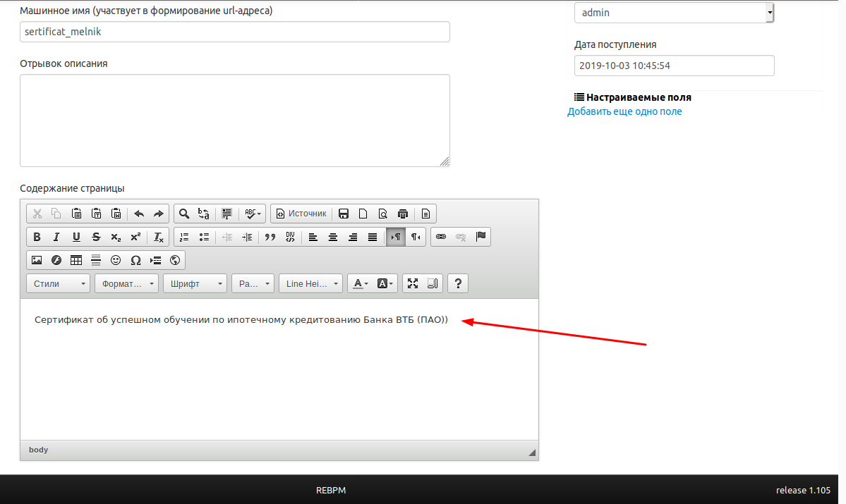Insert IFrame globe icon

(175, 260)
